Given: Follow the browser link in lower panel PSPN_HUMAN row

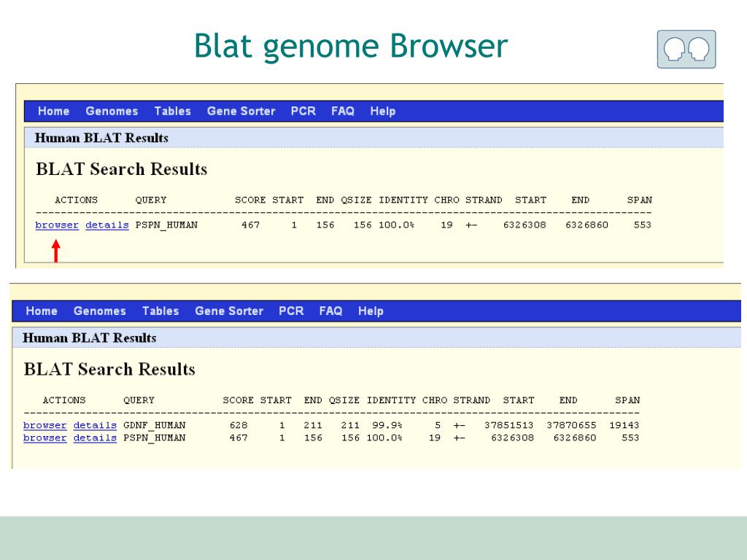Looking at the screenshot, I should click(x=45, y=437).
